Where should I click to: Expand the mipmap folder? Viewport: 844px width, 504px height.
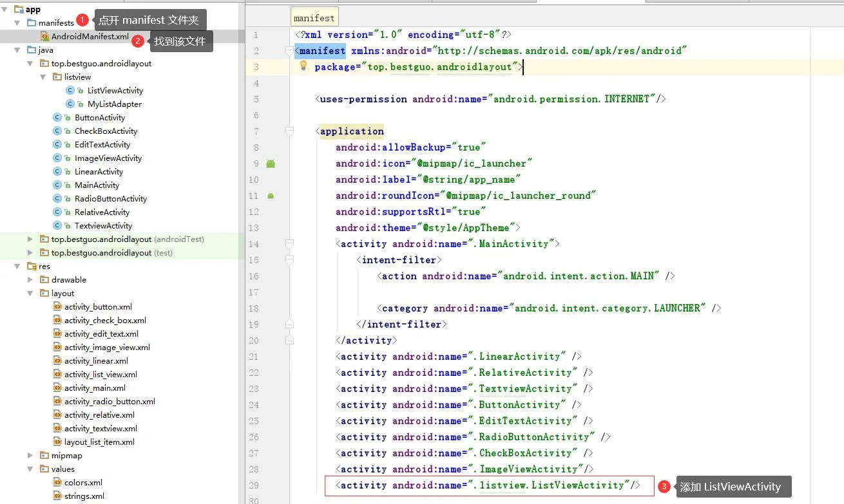click(30, 456)
